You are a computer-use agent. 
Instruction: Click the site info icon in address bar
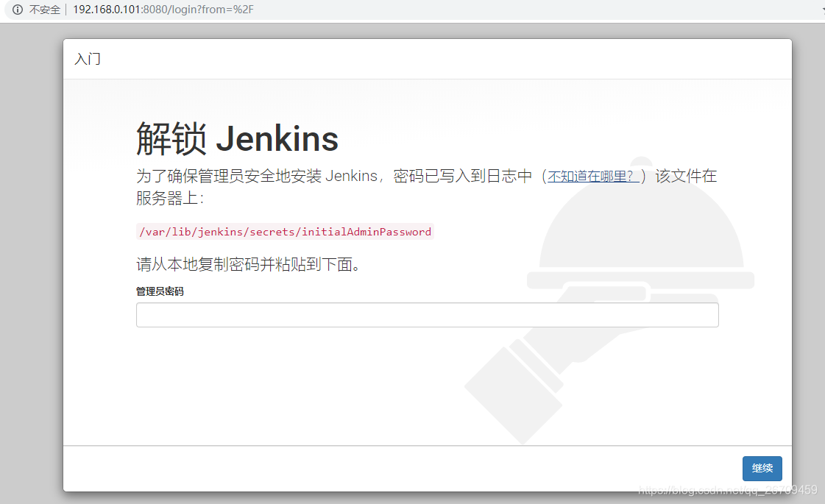point(18,10)
